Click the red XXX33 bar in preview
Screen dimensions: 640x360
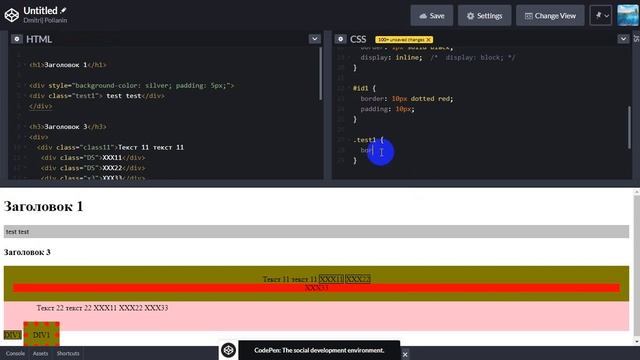tap(316, 288)
